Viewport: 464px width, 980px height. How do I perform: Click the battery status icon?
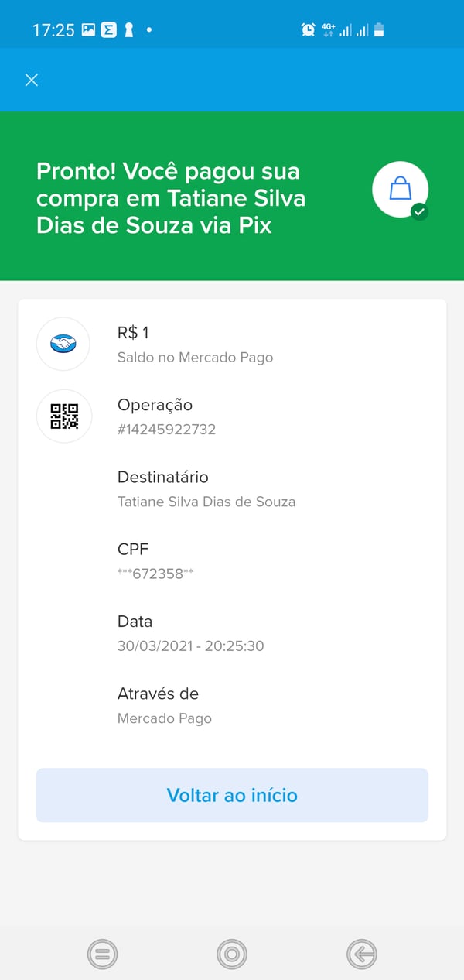(378, 29)
